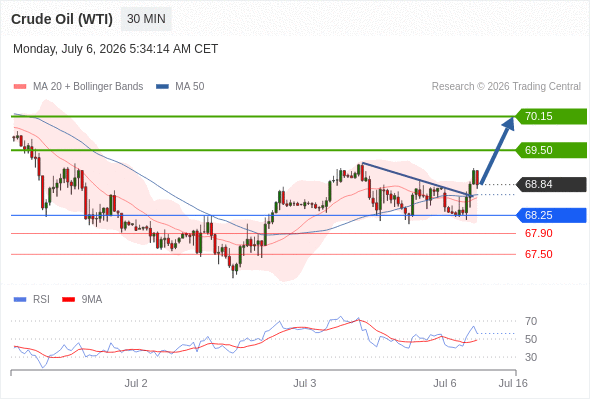The height and width of the screenshot is (400, 590).
Task: Click the RSI 70 overbought level label
Action: click(x=531, y=321)
